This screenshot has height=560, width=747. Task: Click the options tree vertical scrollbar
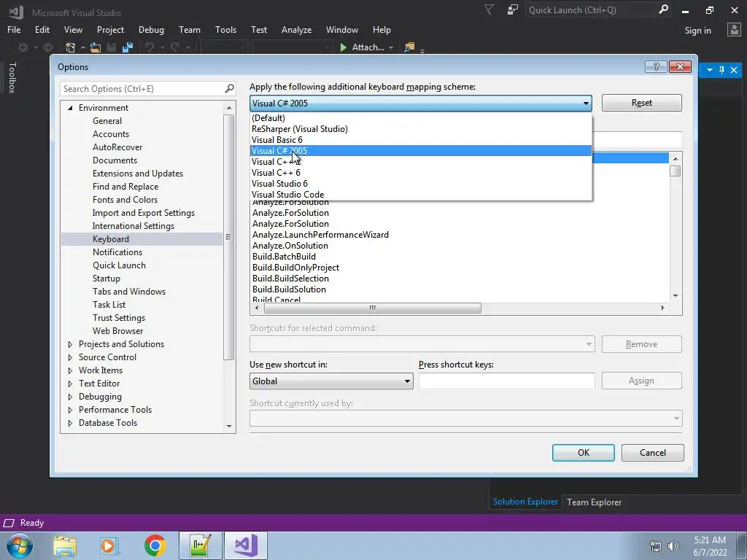point(228,237)
